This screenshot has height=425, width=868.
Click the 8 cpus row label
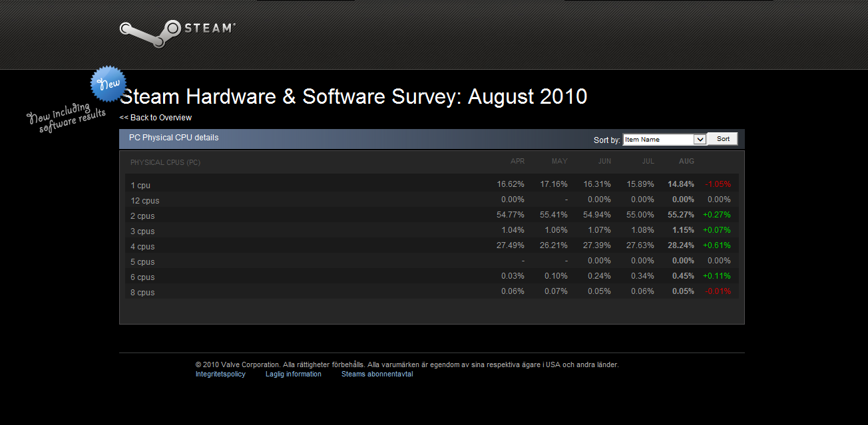click(142, 293)
